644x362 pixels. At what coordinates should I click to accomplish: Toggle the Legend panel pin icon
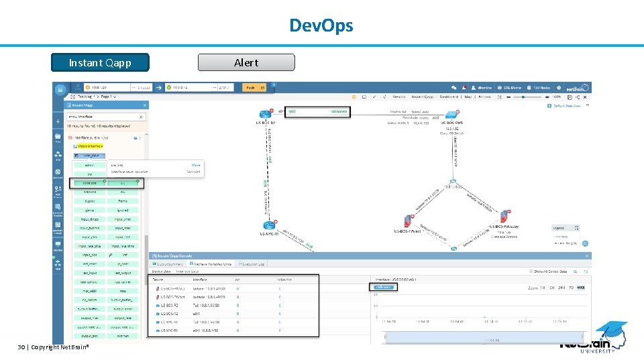577,228
